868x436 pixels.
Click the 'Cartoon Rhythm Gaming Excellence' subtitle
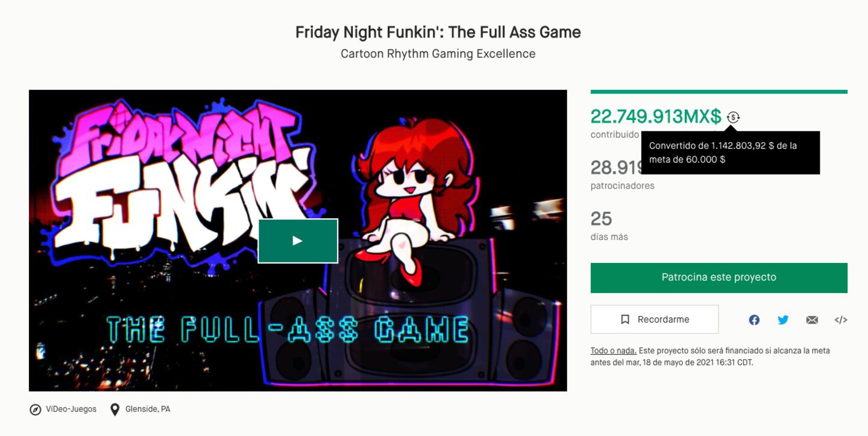(438, 54)
